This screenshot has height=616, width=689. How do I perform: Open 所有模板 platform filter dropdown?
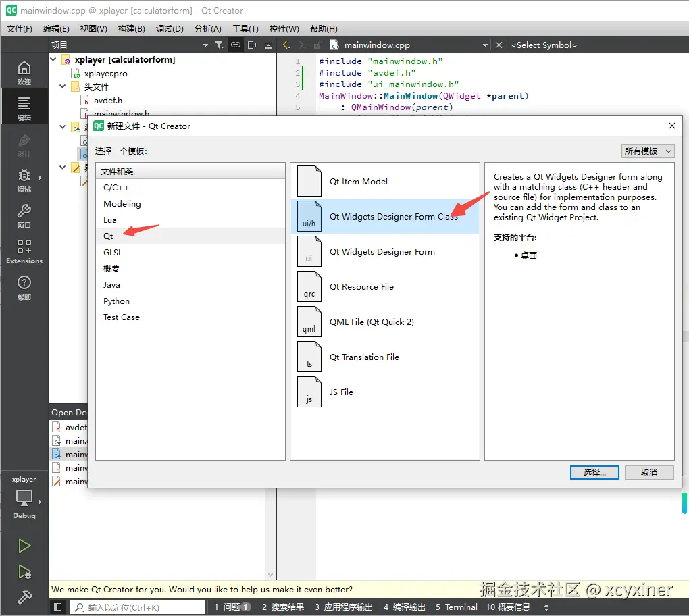pyautogui.click(x=648, y=151)
